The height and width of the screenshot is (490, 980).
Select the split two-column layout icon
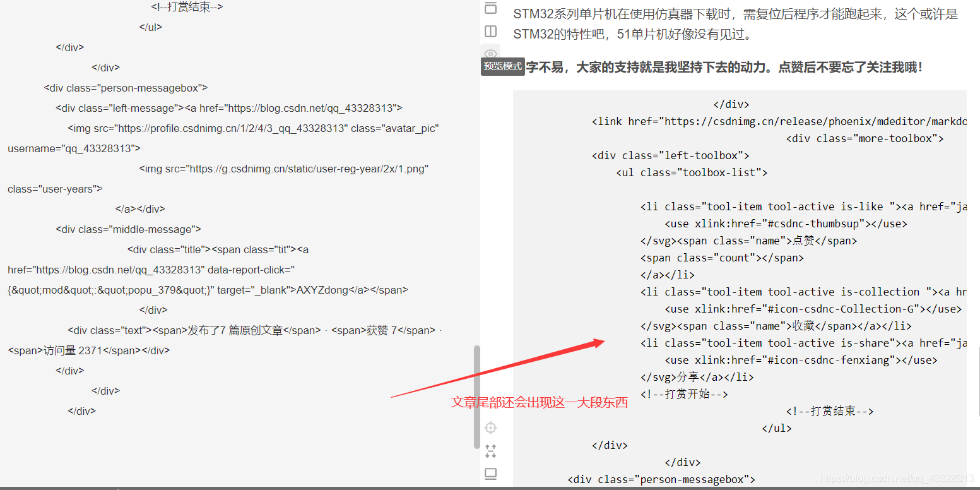[x=490, y=31]
